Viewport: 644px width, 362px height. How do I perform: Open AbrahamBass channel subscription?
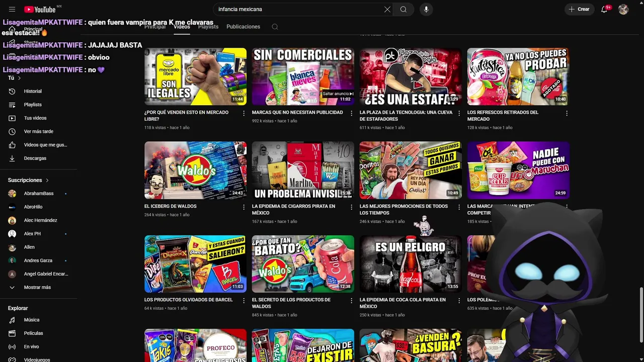pos(39,194)
